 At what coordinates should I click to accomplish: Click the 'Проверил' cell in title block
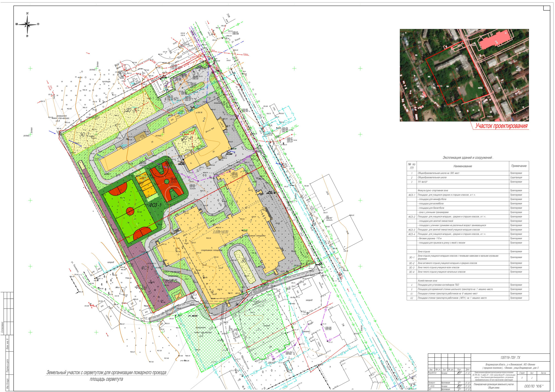(435, 383)
